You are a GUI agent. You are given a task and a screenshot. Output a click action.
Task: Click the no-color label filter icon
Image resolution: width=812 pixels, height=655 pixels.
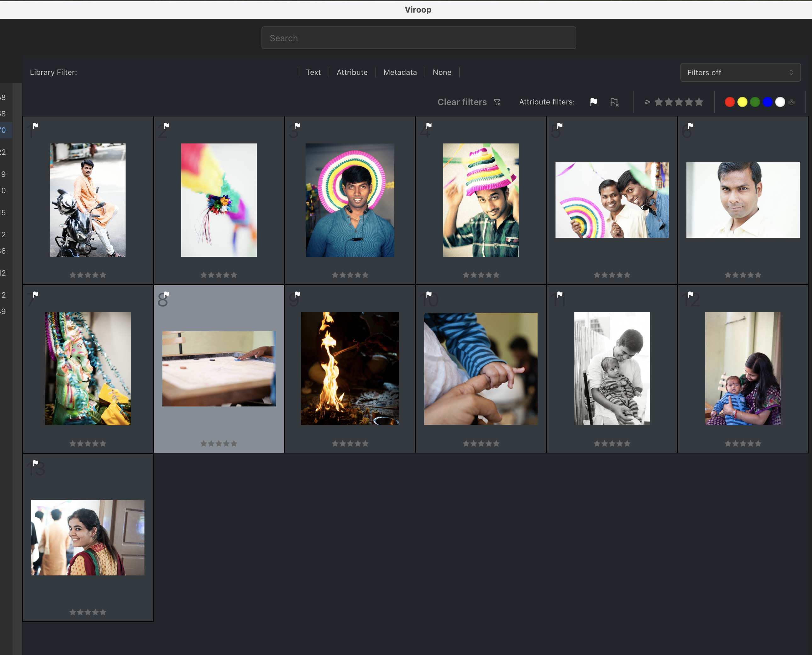[x=792, y=102]
